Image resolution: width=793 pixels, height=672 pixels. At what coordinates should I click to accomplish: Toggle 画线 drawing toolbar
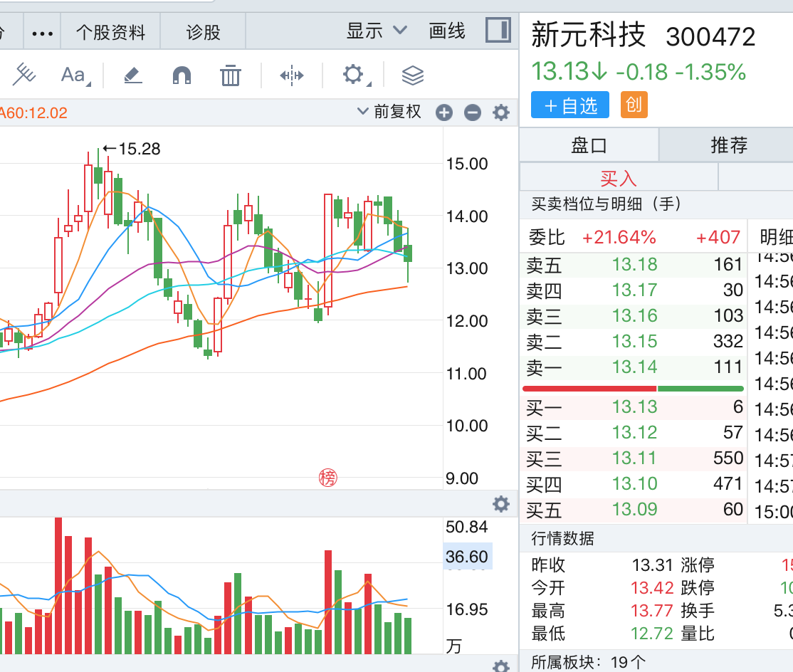(x=447, y=31)
